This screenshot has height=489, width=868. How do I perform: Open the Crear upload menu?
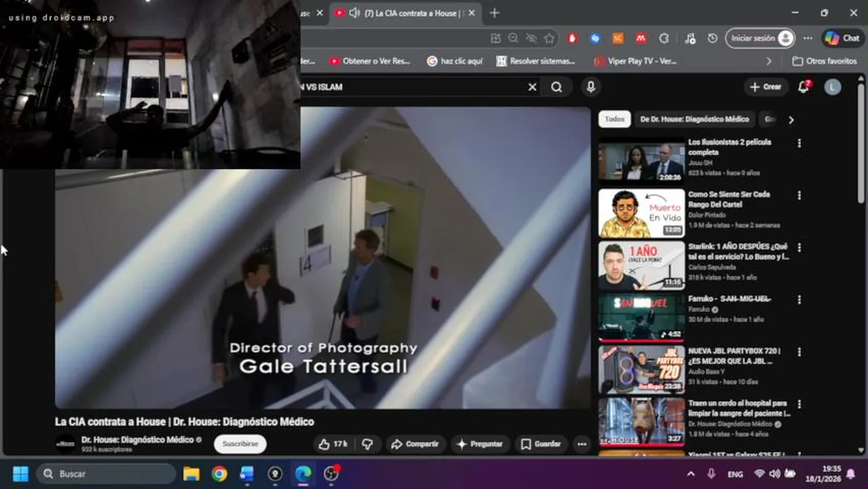pos(765,87)
